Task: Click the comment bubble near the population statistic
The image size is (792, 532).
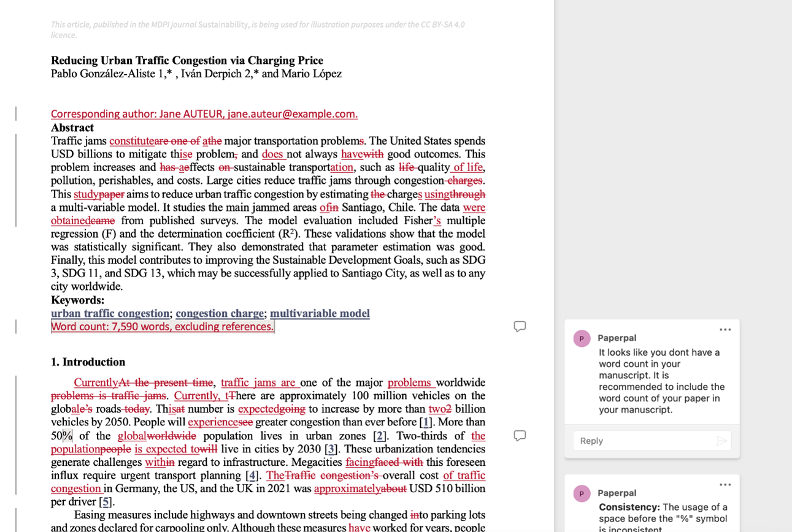Action: tap(519, 435)
